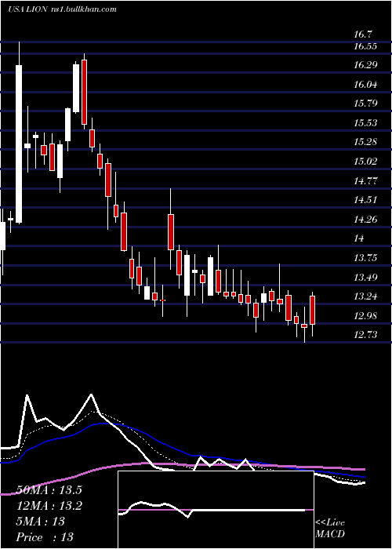392x549 pixels.
Task: Click the 13.75 price axis label
Action: click(x=365, y=258)
